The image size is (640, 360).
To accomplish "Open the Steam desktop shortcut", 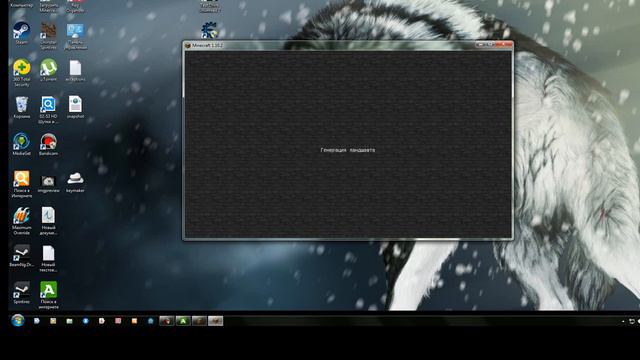I will click(x=21, y=33).
